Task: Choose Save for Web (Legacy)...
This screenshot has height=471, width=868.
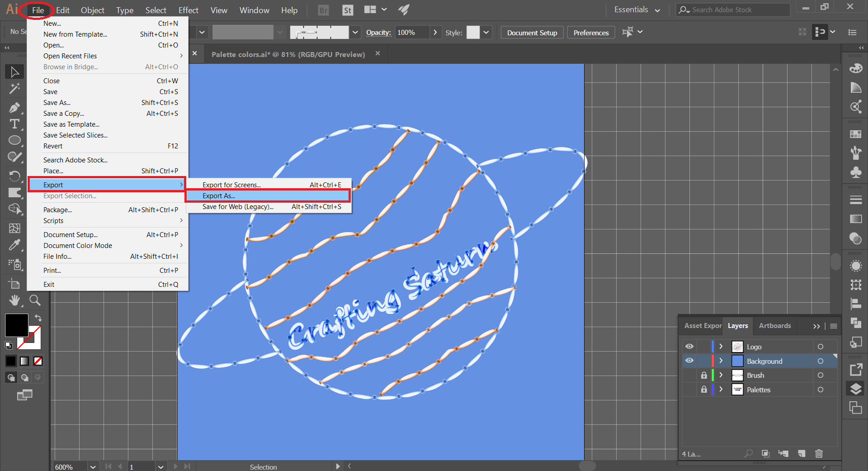Action: click(268, 206)
